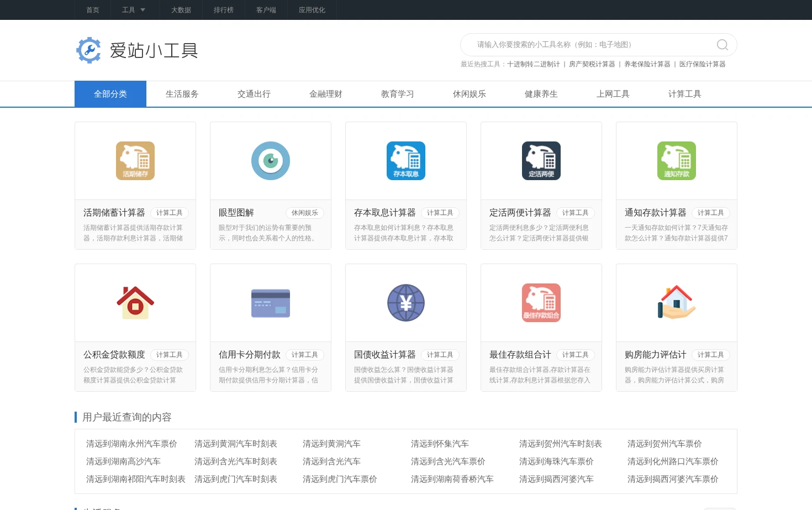
Task: Open 清远到湖南祁阳汽车时刻表
Action: pos(136,479)
